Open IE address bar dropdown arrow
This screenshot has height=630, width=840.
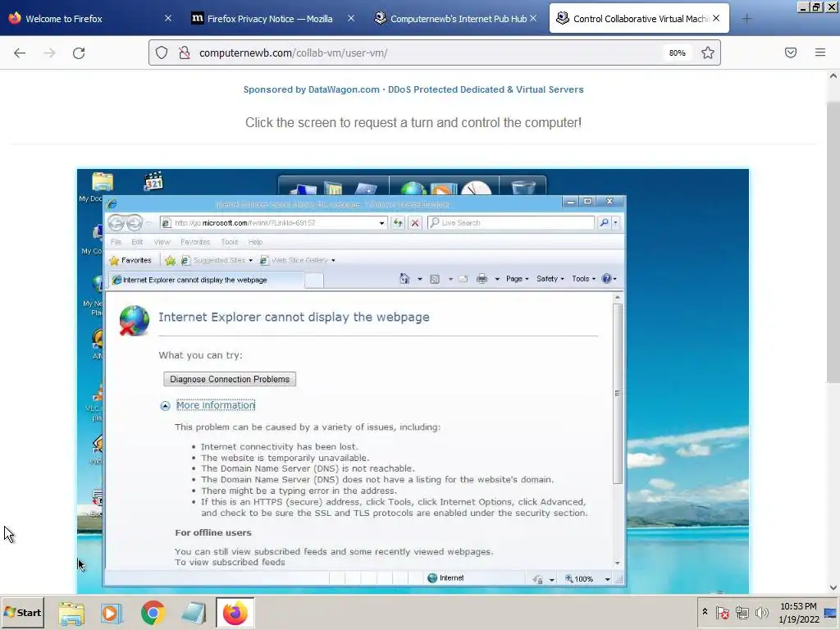381,223
